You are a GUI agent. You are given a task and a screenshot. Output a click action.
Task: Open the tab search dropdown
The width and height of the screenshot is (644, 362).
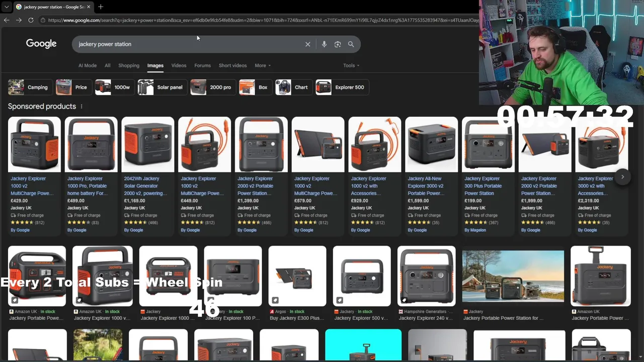pyautogui.click(x=6, y=7)
